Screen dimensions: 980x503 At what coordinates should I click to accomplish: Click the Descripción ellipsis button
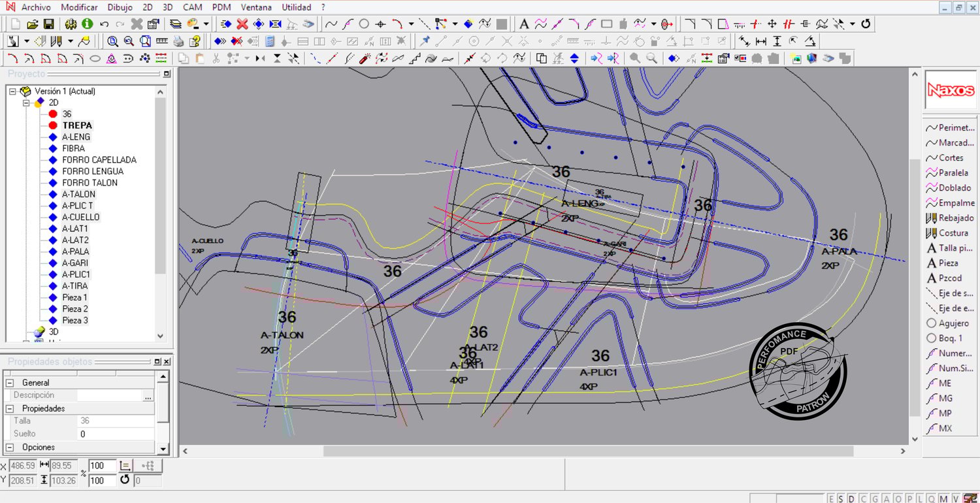coord(148,396)
